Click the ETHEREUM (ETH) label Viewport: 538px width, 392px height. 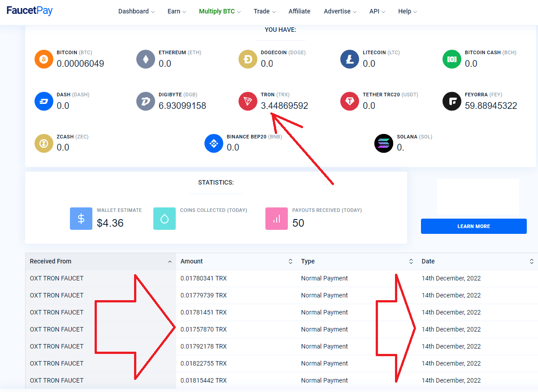(x=180, y=52)
